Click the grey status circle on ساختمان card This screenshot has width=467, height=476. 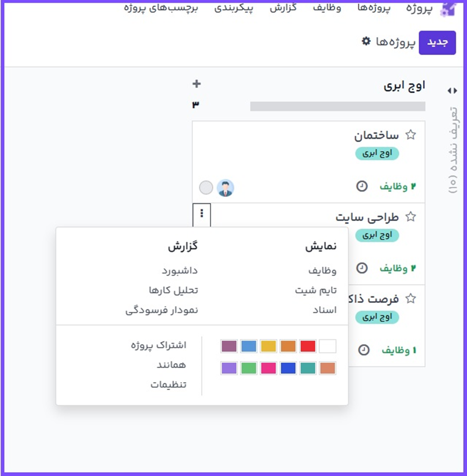(206, 187)
